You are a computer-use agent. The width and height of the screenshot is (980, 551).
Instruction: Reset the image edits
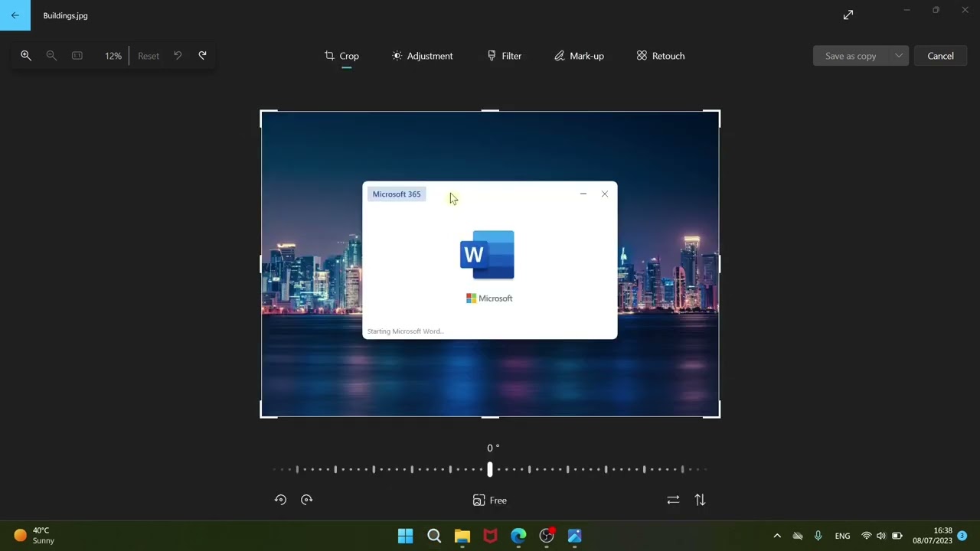click(x=149, y=56)
